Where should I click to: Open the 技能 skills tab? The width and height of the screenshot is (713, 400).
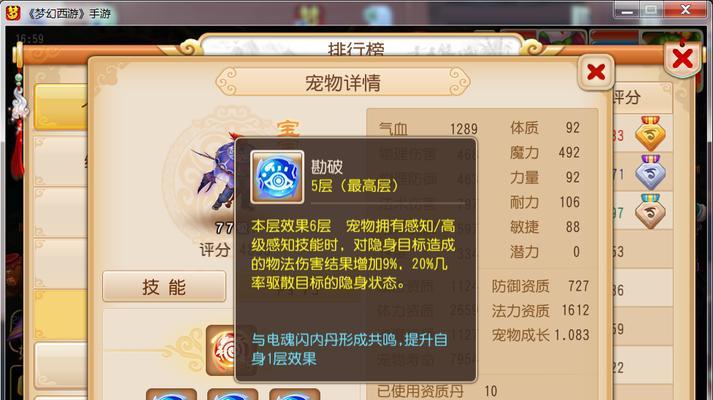point(164,287)
